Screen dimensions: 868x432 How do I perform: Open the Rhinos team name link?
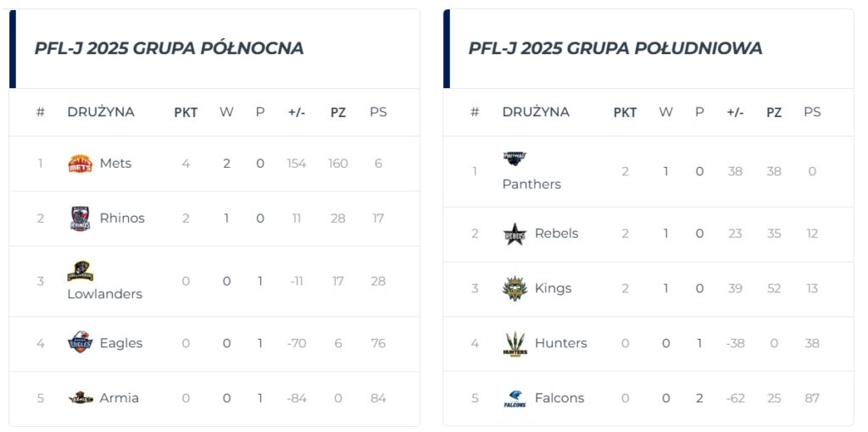pos(122,219)
